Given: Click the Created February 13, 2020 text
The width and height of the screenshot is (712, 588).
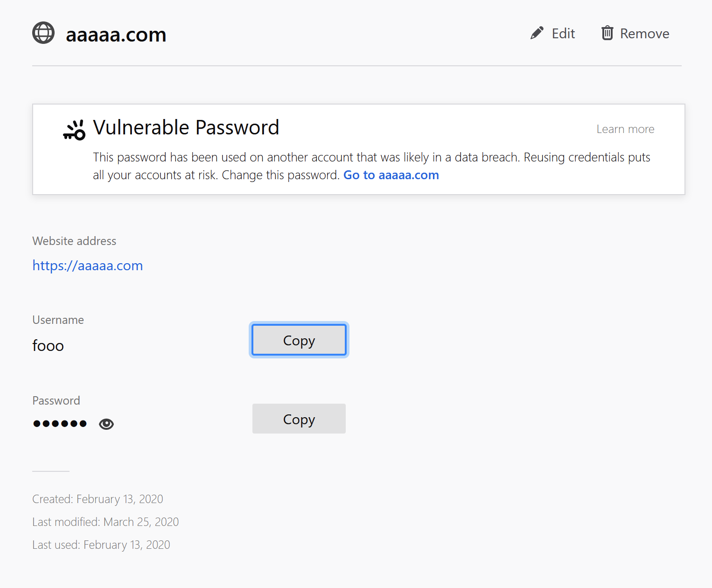Looking at the screenshot, I should point(98,499).
